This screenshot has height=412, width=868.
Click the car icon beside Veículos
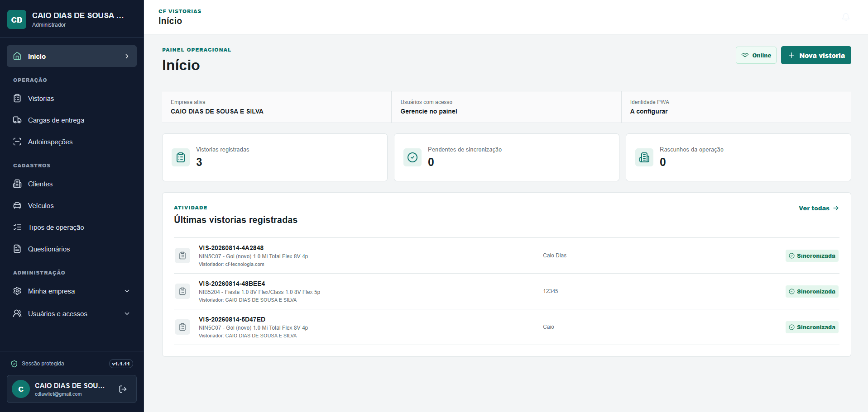pyautogui.click(x=17, y=205)
